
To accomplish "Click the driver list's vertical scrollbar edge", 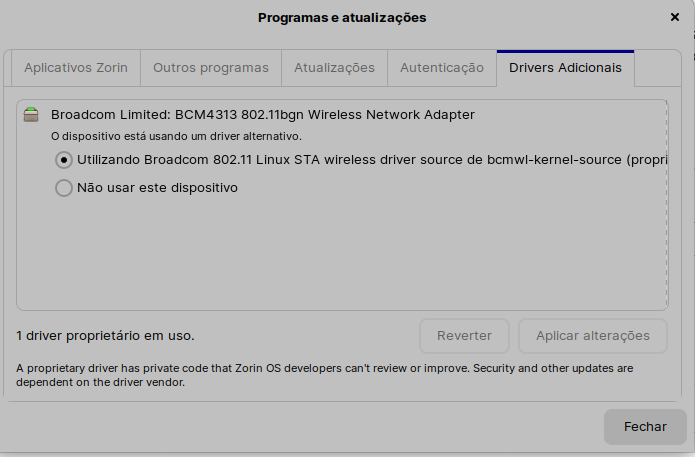I will pyautogui.click(x=666, y=205).
